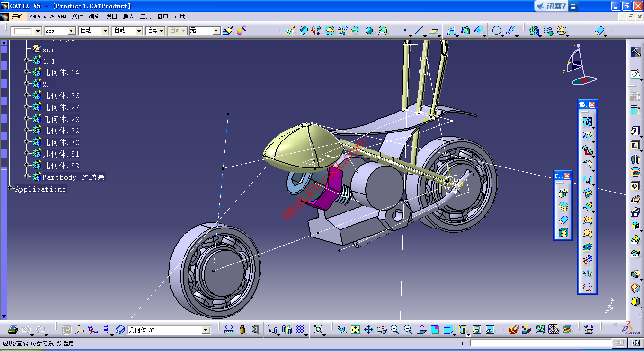Click the Update All spiral icon
Screen dimensions: 644x351
(67, 330)
